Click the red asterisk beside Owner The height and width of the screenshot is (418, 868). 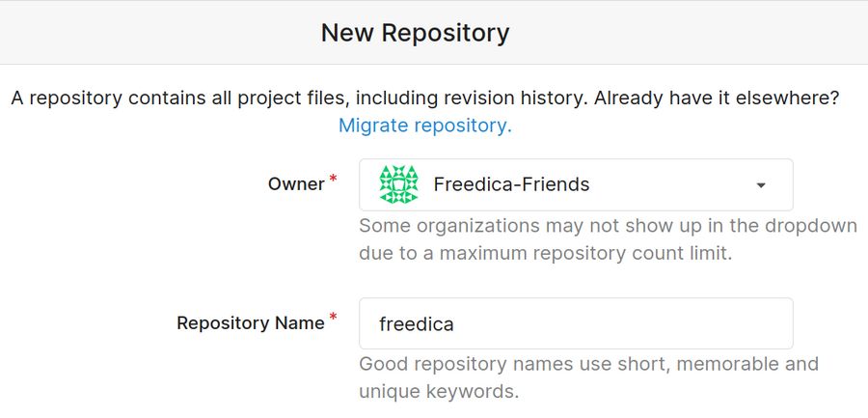[334, 179]
